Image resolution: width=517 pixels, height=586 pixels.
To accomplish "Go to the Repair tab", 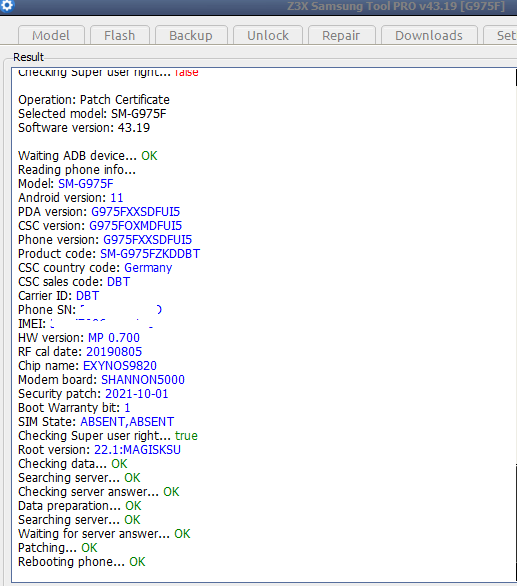I will coord(341,36).
